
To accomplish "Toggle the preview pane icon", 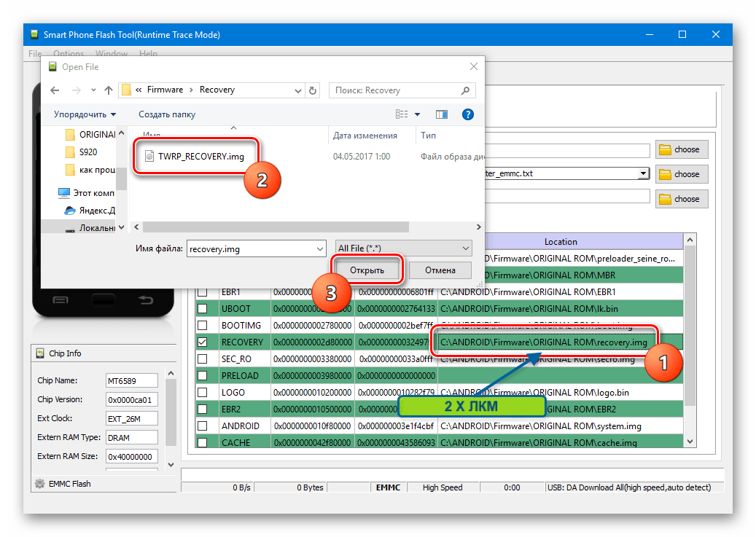I will [x=441, y=114].
